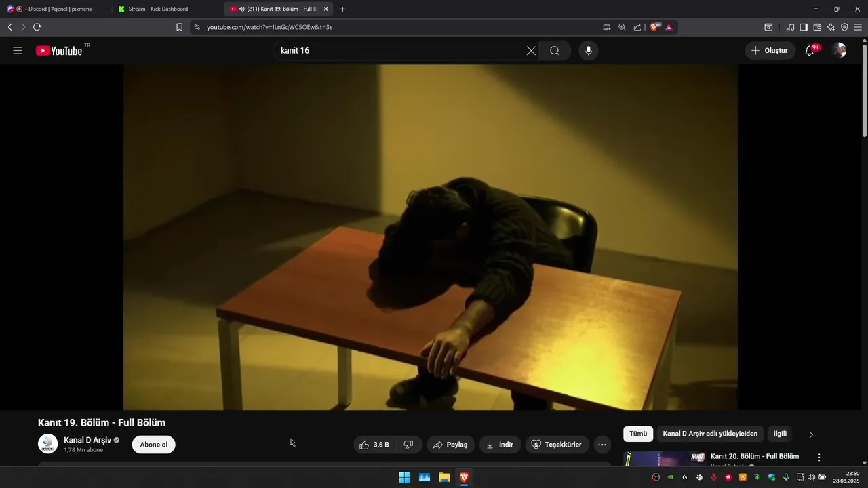Open volume control in system tray
This screenshot has height=488, width=868.
[x=811, y=477]
